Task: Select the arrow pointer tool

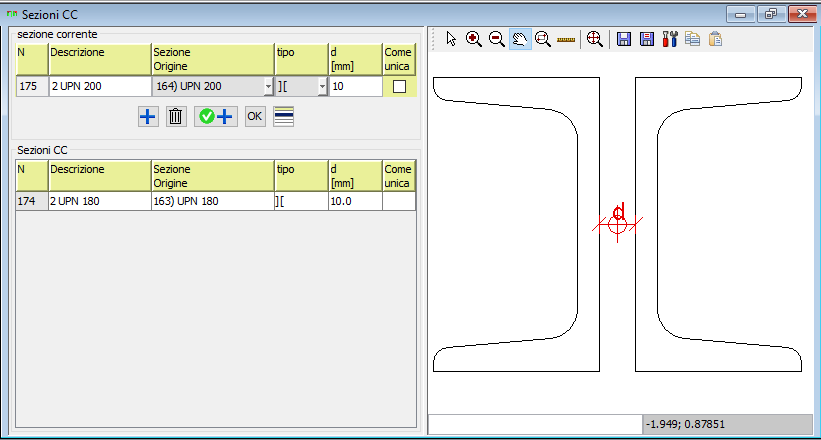Action: pos(451,39)
